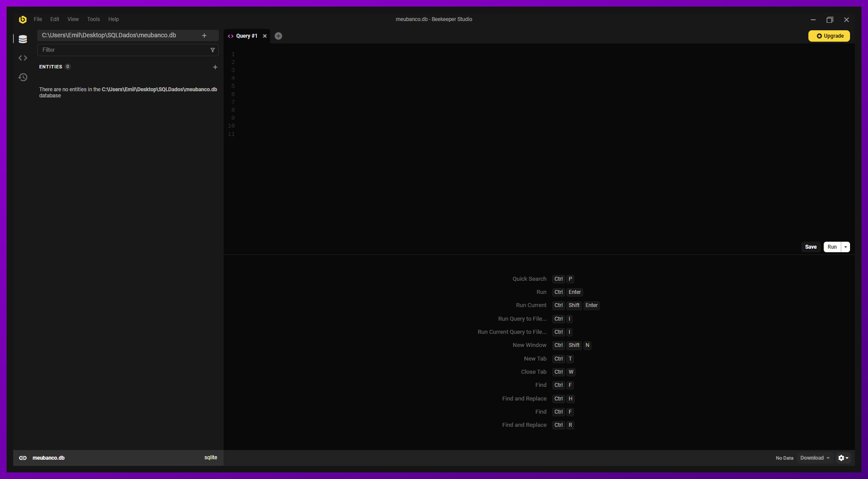Click the connection link icon beside meubanco.db
868x479 pixels.
click(x=23, y=458)
